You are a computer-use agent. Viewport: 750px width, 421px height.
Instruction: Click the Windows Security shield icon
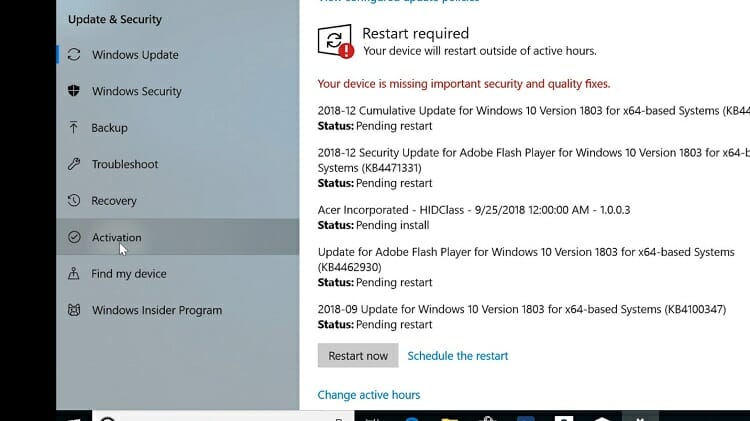click(74, 91)
